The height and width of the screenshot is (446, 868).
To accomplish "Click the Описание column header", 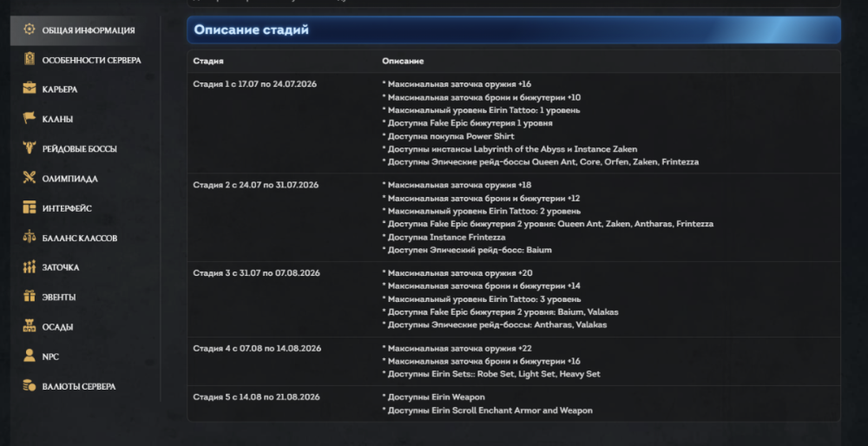I will tap(403, 61).
